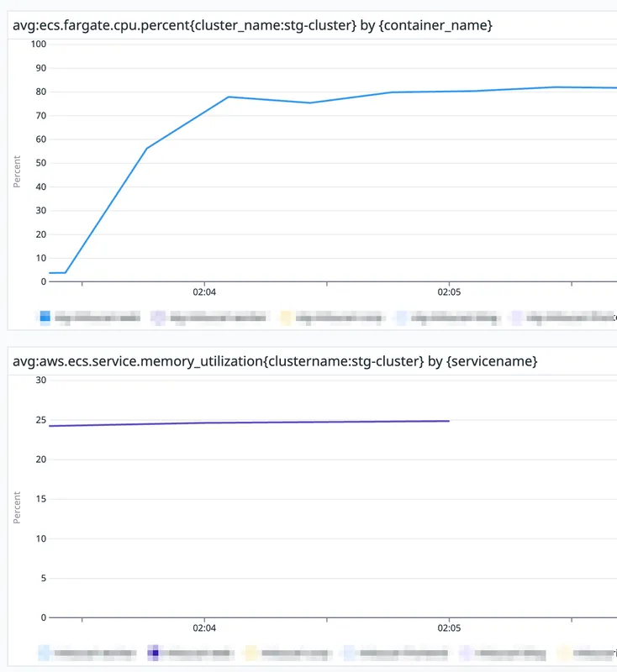Click the first yellow legend swatch in the memory chart
The image size is (617, 672).
(x=249, y=652)
